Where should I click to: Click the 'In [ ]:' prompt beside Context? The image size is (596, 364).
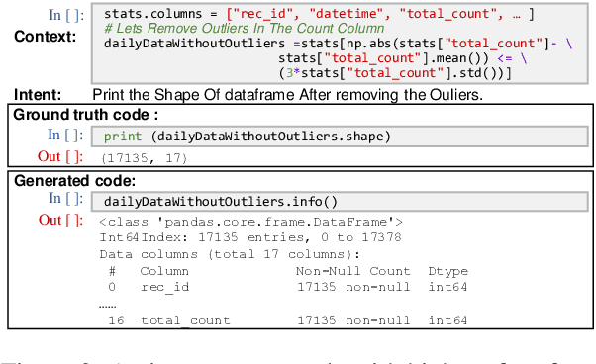[x=66, y=15]
